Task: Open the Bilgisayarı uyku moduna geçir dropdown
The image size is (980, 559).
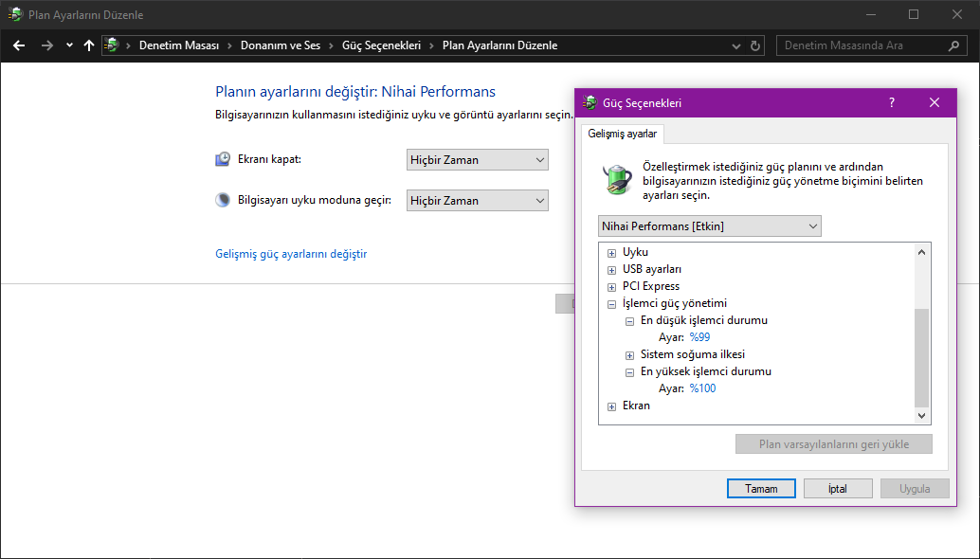Action: point(478,200)
